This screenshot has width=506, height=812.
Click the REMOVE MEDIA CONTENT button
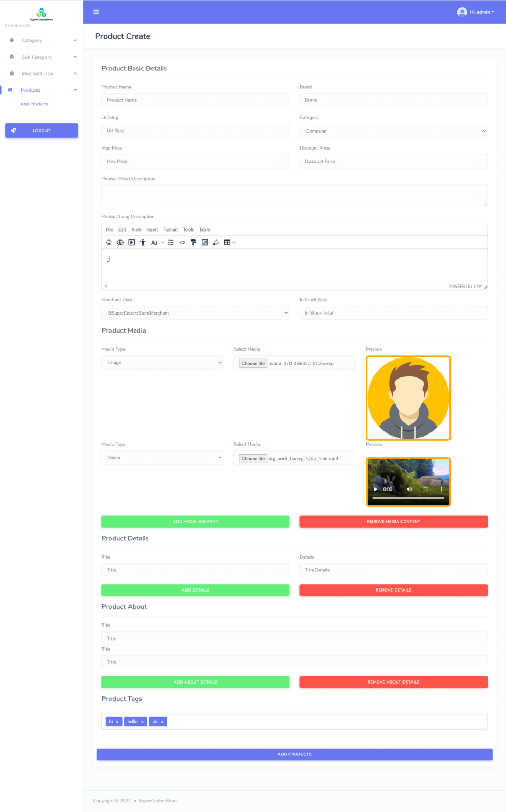click(x=393, y=521)
